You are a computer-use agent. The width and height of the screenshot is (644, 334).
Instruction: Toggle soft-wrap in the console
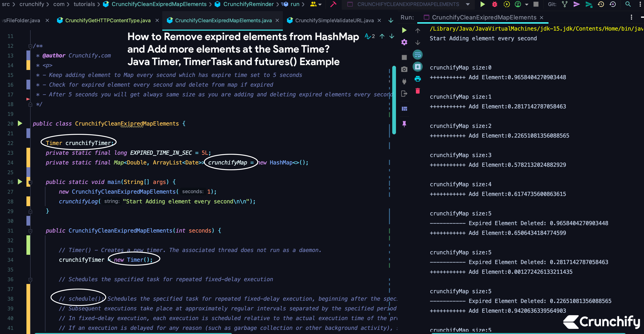[418, 54]
